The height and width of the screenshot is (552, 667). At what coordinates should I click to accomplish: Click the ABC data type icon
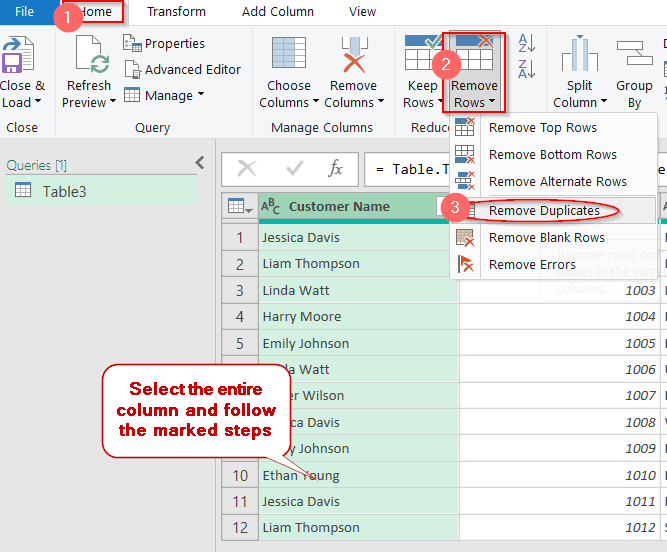pyautogui.click(x=271, y=207)
